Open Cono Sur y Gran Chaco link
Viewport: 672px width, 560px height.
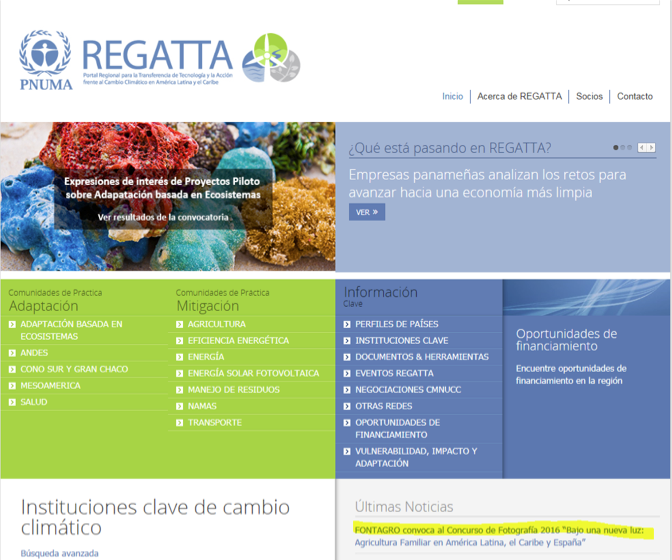click(x=74, y=369)
